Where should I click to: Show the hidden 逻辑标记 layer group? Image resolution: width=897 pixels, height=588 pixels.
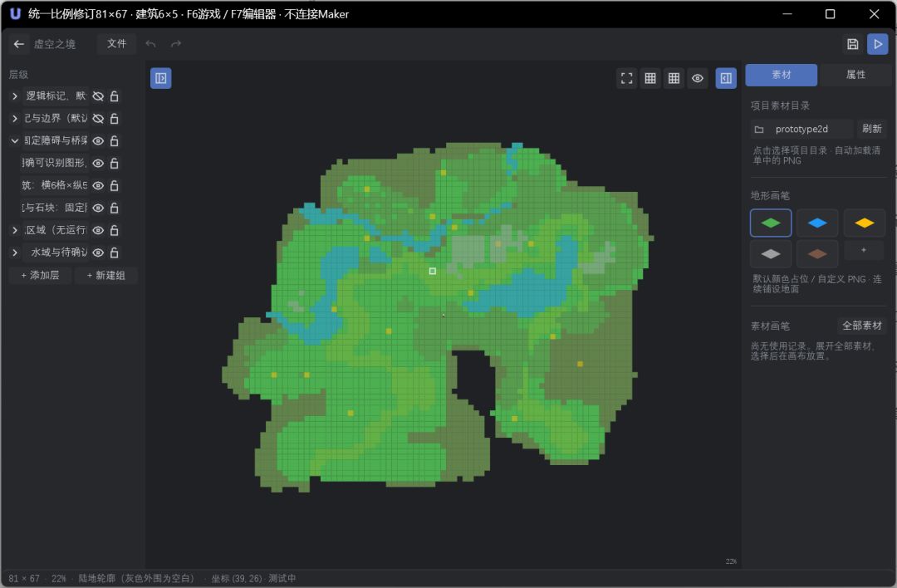(x=98, y=96)
